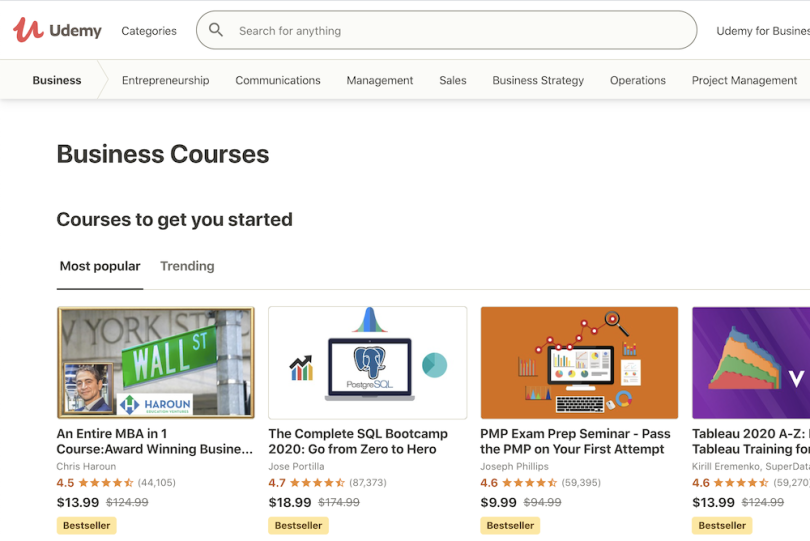
Task: Open the Categories menu
Action: [149, 31]
